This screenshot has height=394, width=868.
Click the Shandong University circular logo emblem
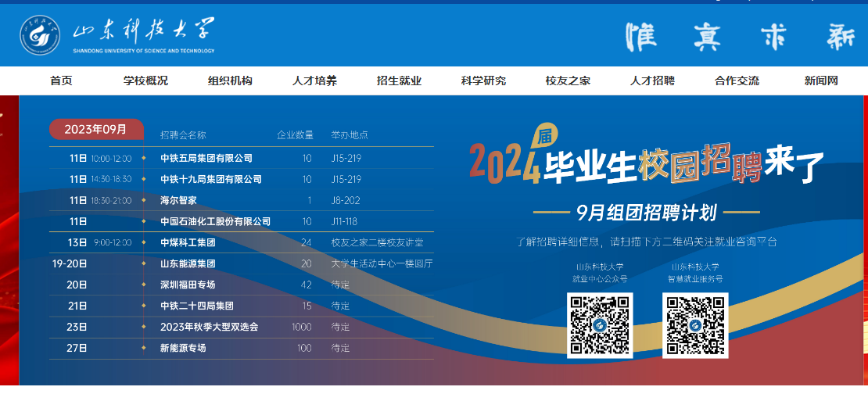41,34
